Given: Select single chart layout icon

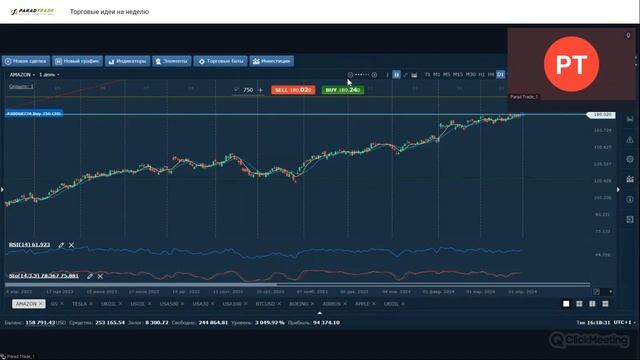Looking at the screenshot, I should [x=566, y=304].
